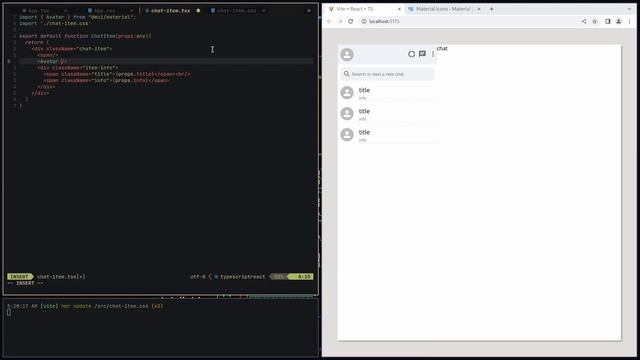This screenshot has height=360, width=640.
Task: Select the avatar of the second chat row
Action: pos(347,113)
